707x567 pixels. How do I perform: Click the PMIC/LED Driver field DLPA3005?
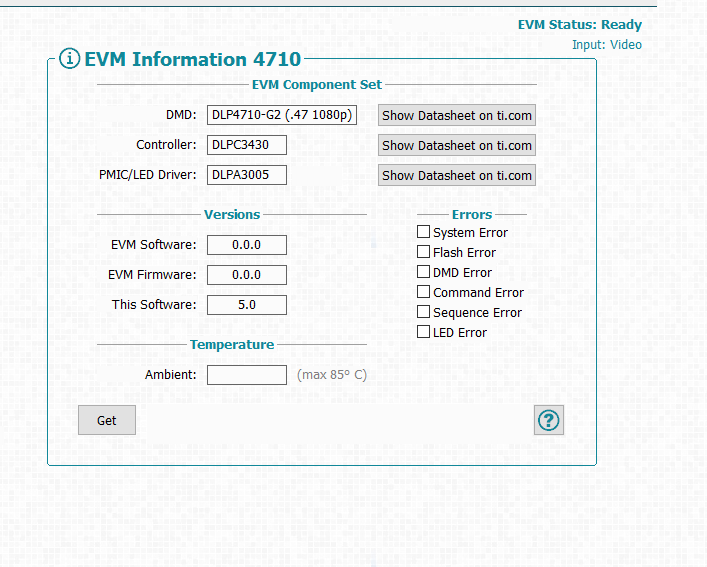247,175
